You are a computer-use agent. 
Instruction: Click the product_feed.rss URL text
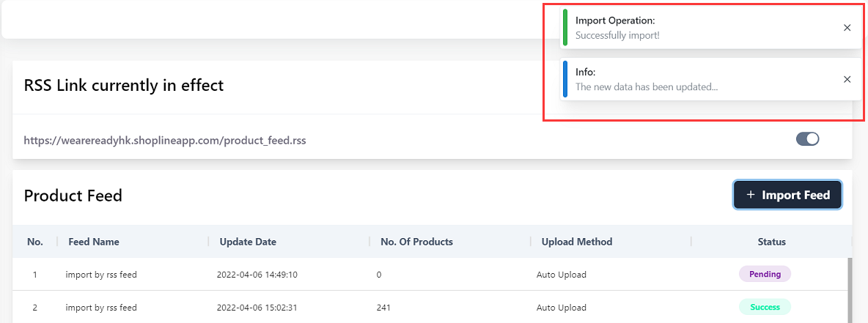point(165,140)
